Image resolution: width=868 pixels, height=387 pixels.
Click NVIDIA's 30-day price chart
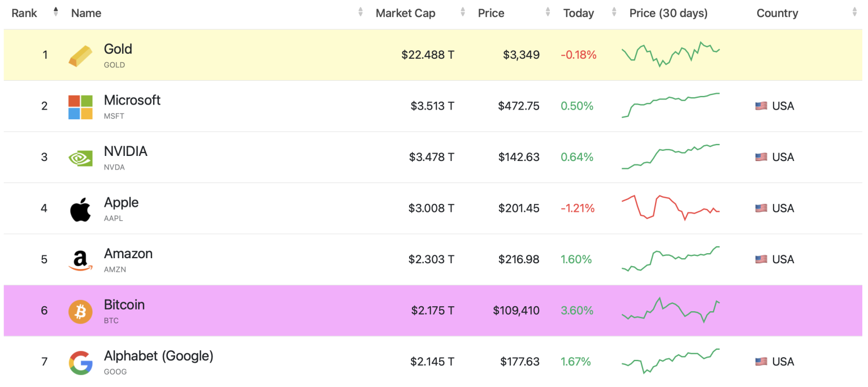(x=670, y=156)
